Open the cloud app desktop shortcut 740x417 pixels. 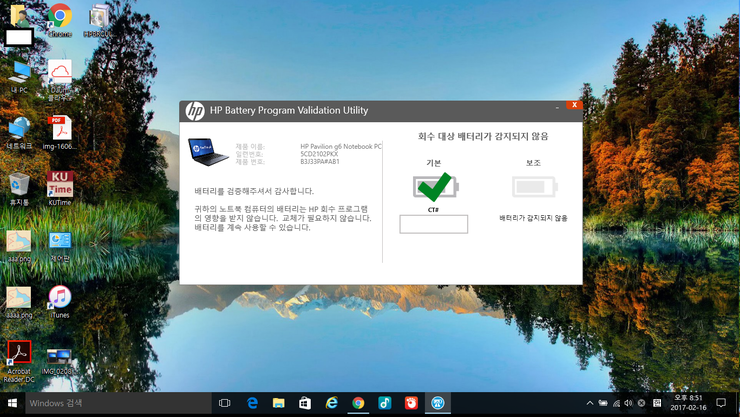[60, 79]
